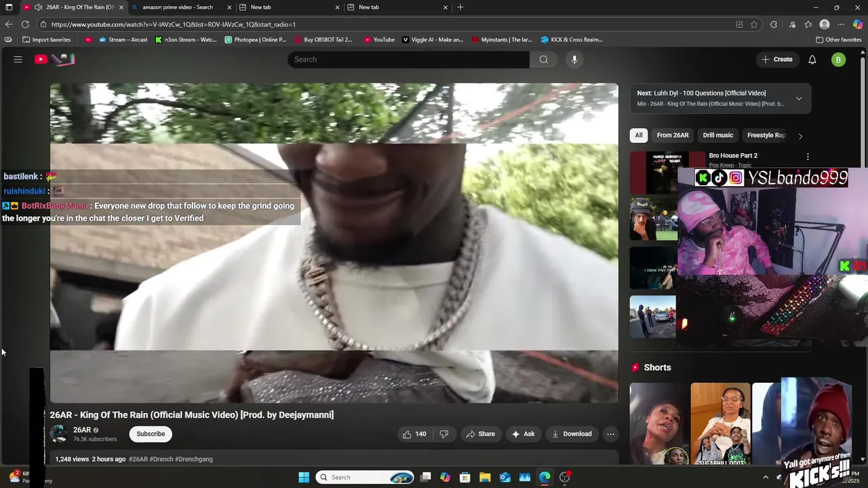The image size is (868, 488).
Task: Show hidden system tray icons chevron
Action: pos(766,477)
